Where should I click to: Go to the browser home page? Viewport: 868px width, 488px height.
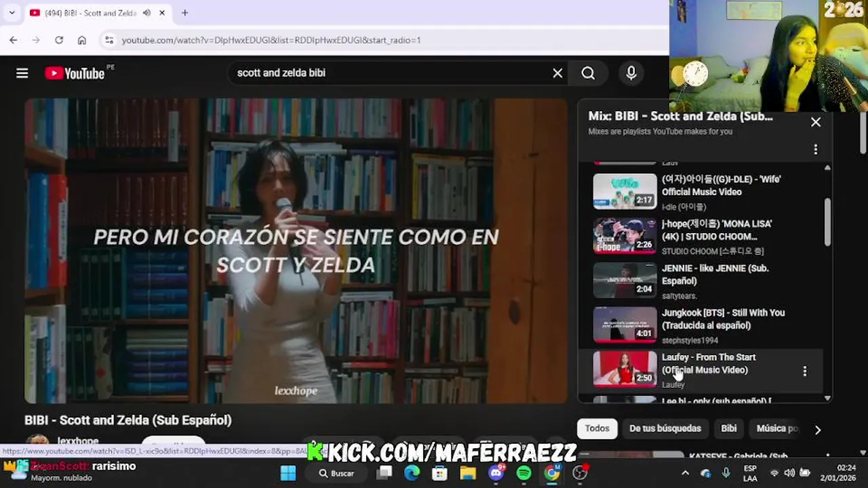pos(82,40)
